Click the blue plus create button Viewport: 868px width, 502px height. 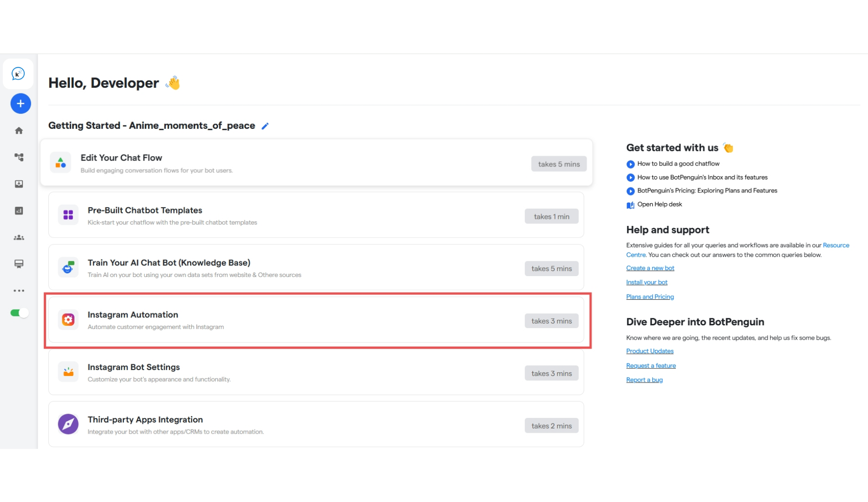[x=20, y=104]
